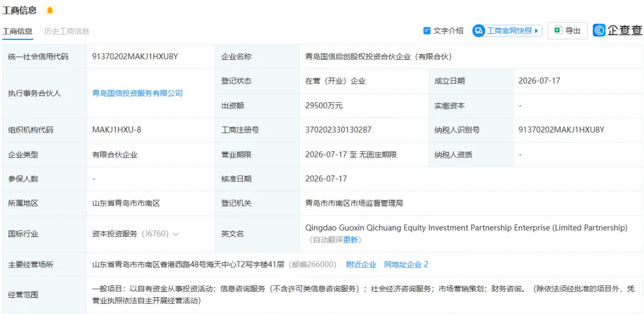Click the 营业期限 value 2026-07-17 至 无固定期限
Screen dimensions: 644x314
tap(351, 155)
